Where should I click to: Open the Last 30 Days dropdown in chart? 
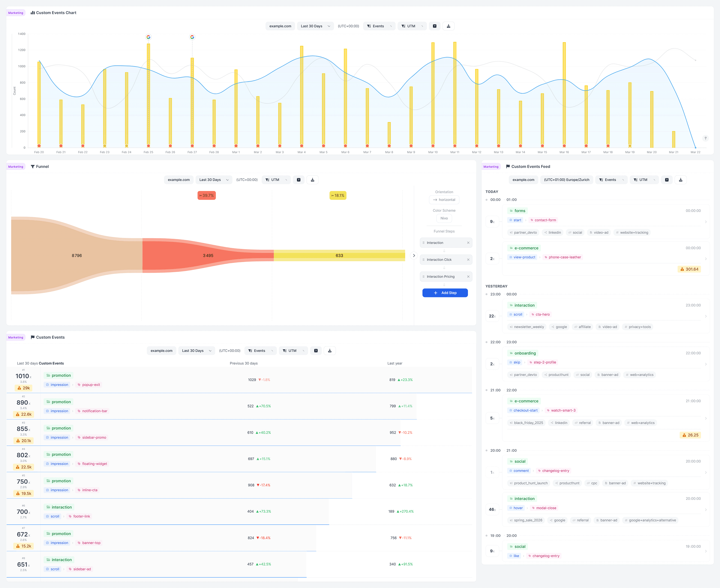click(x=315, y=26)
